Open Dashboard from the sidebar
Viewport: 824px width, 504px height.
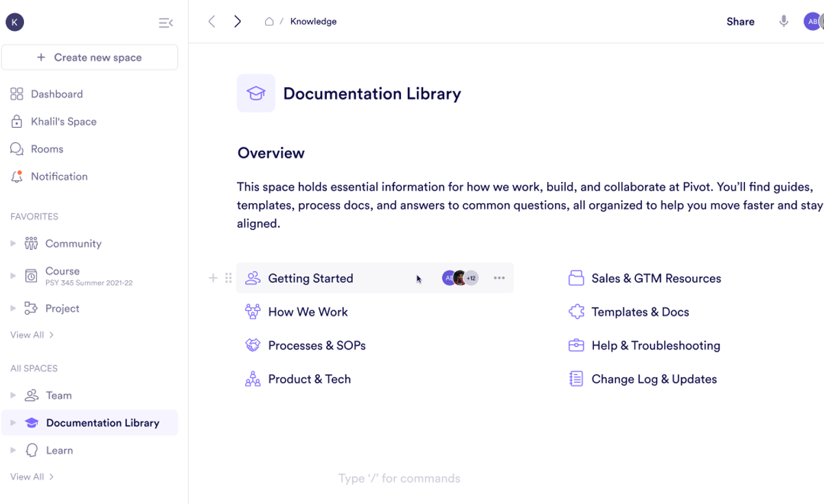tap(56, 94)
